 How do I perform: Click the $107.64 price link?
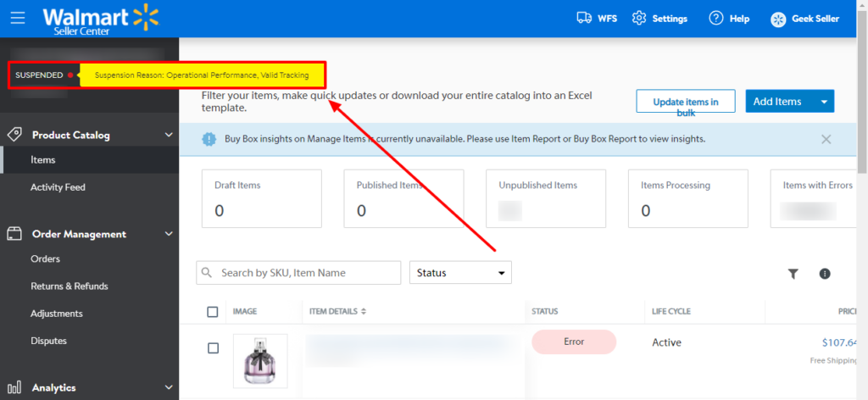pos(839,342)
